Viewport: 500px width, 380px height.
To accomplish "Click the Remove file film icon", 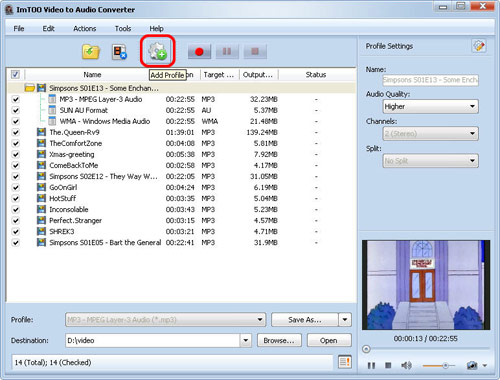I will click(119, 52).
